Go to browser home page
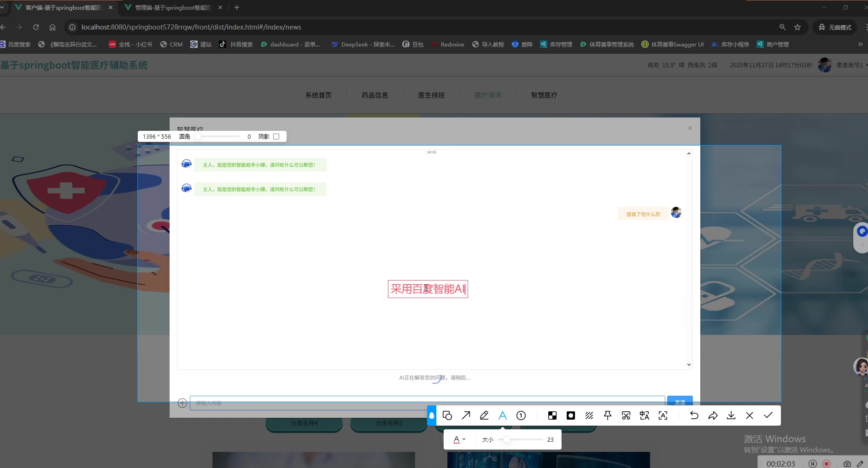The height and width of the screenshot is (468, 868). click(53, 27)
